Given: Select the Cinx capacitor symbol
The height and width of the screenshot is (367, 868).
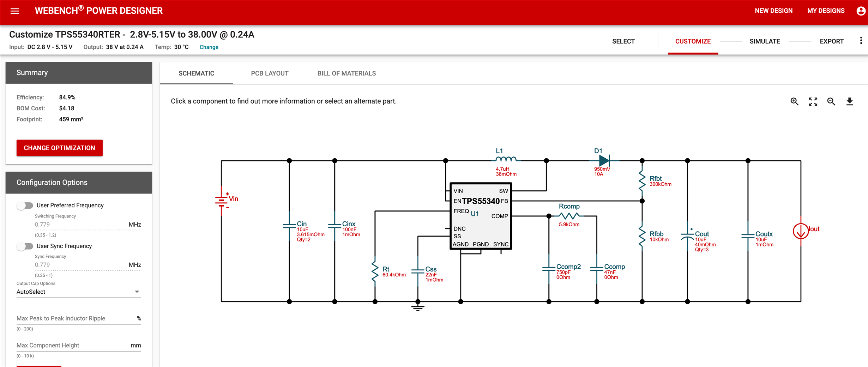Looking at the screenshot, I should tap(334, 226).
